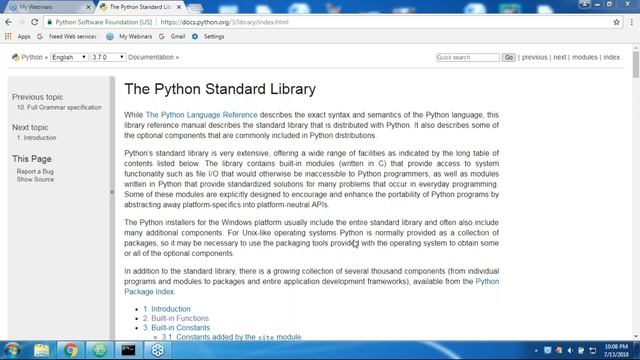This screenshot has height=360, width=640.
Task: Click Report a Bug in sidebar
Action: click(35, 171)
